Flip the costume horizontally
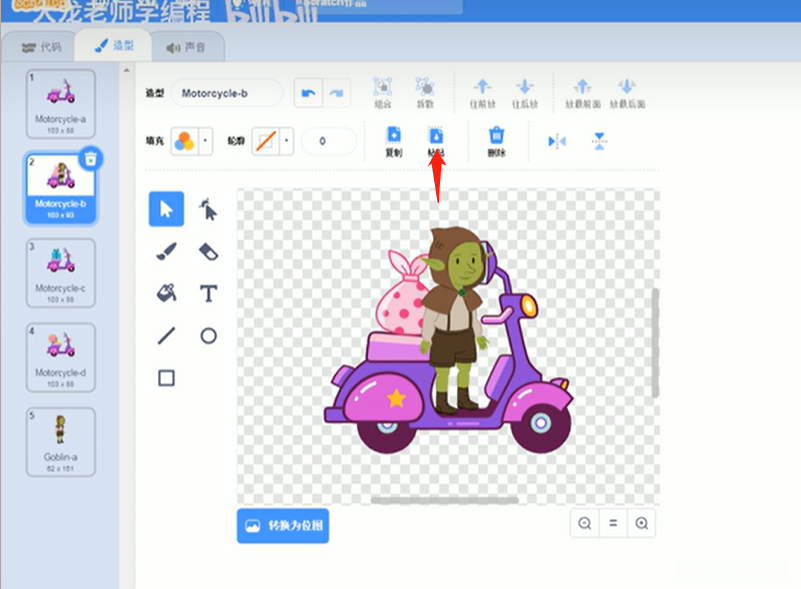 pos(557,141)
